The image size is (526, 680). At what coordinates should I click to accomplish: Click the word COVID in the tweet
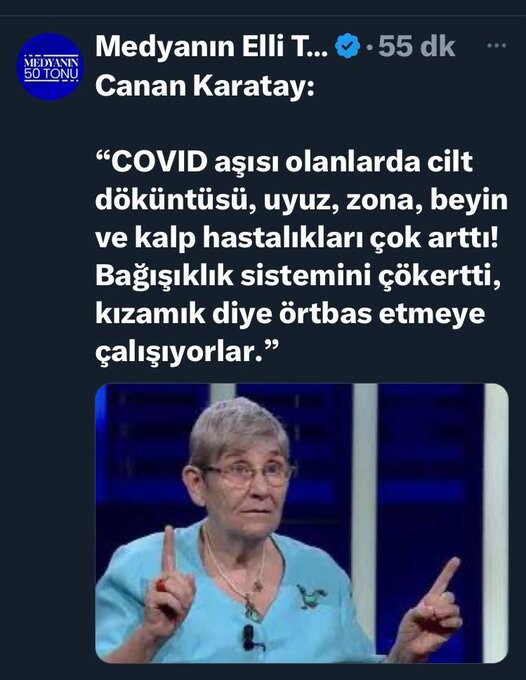coord(159,161)
